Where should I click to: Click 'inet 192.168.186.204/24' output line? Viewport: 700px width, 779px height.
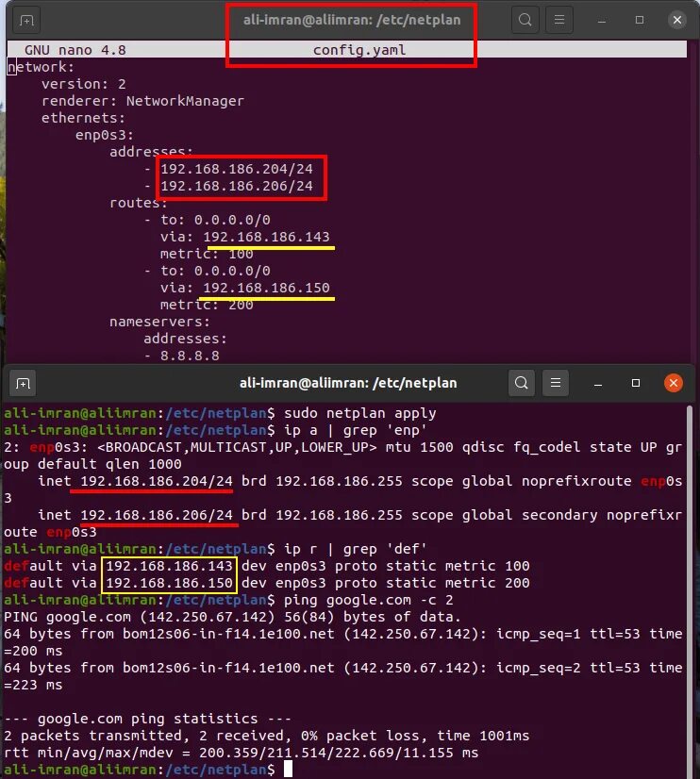coord(135,481)
